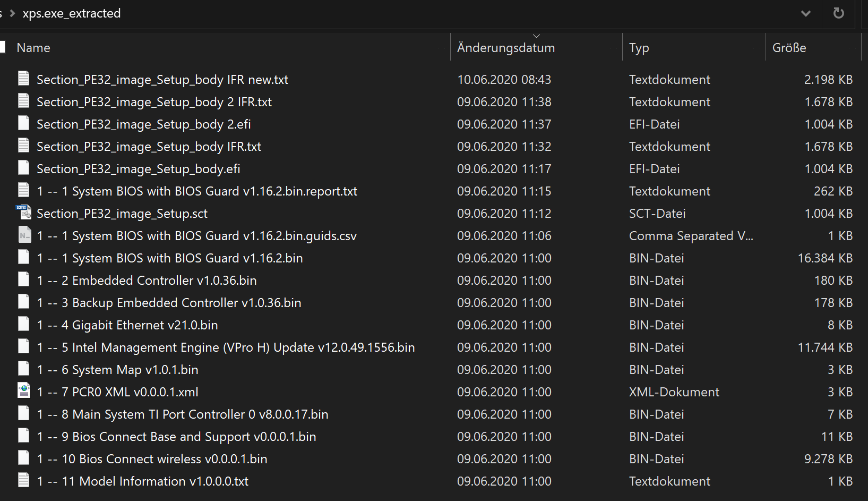
Task: Click the refresh folder icon
Action: 838,13
